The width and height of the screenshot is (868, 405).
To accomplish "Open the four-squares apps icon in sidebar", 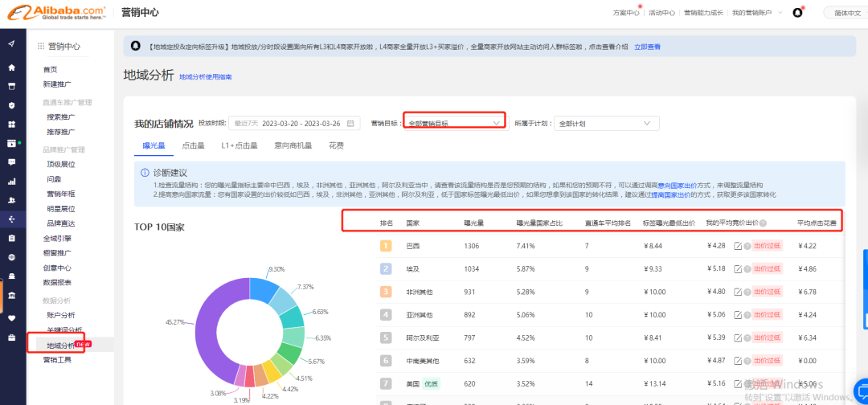I will coord(11,124).
